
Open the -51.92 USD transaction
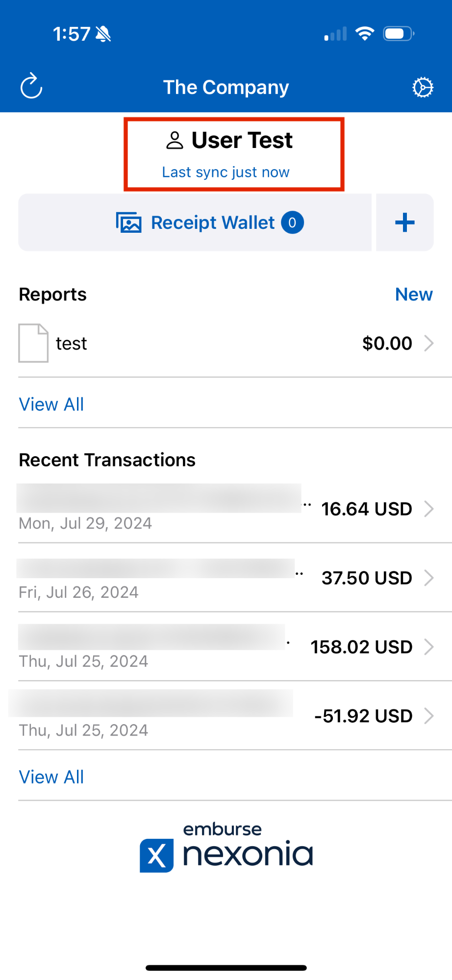(363, 716)
